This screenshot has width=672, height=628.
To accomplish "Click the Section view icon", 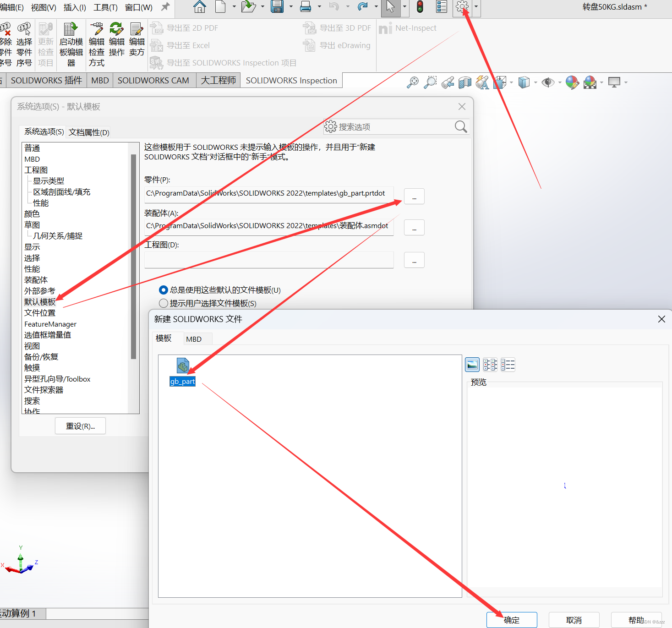I will pyautogui.click(x=465, y=82).
